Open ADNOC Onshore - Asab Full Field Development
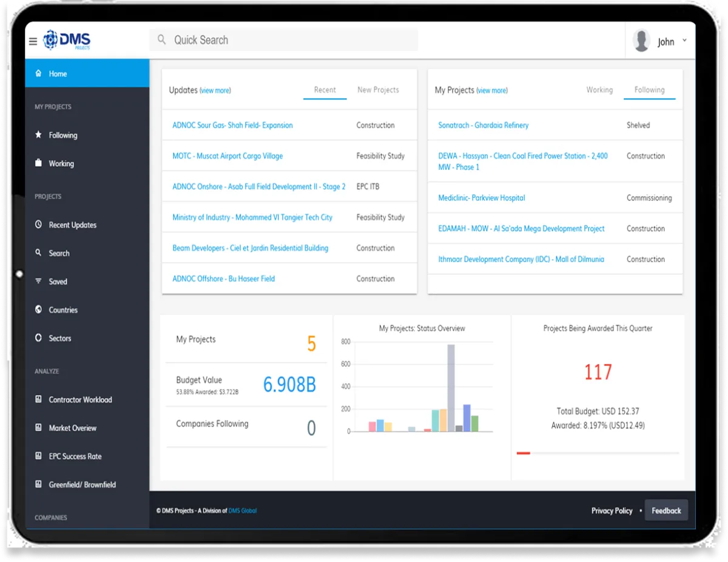 [x=259, y=187]
